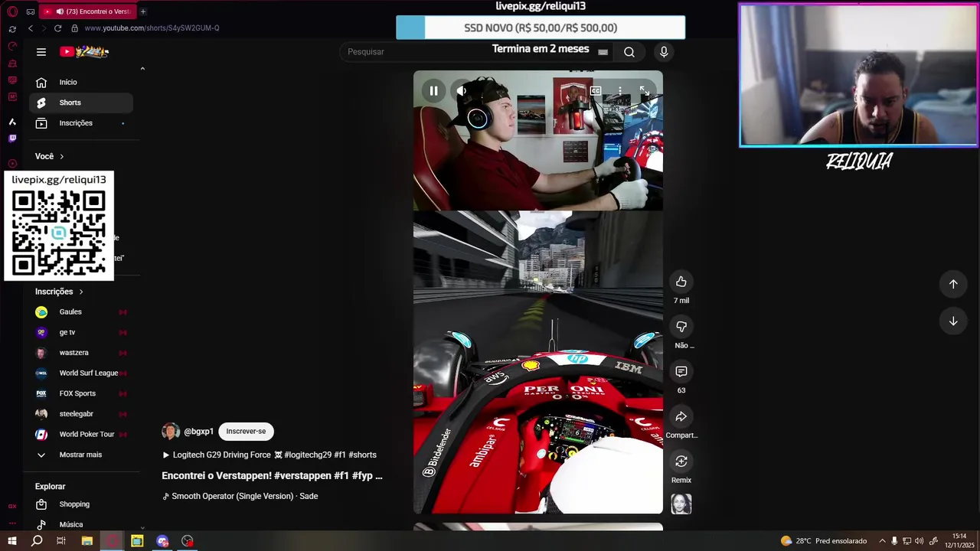Open Task View on the taskbar
The width and height of the screenshot is (980, 551).
click(x=61, y=541)
